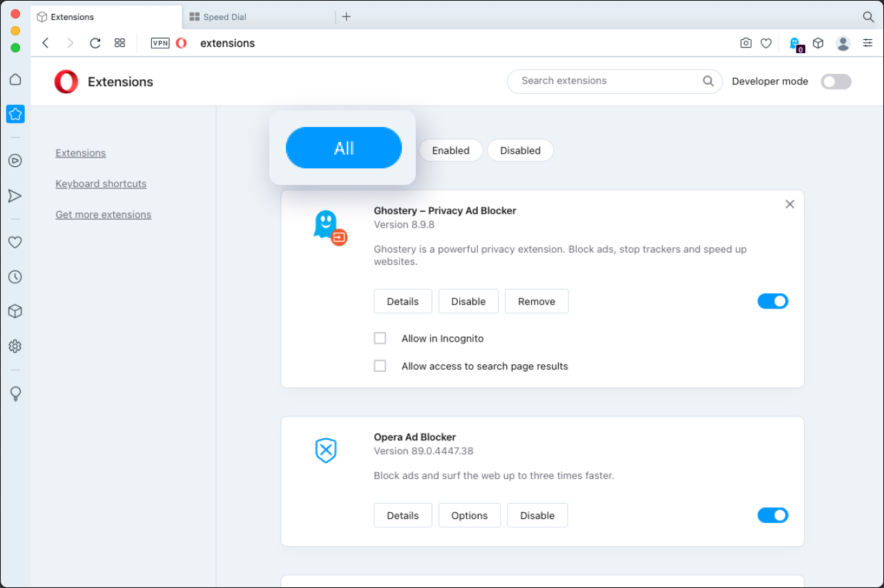The height and width of the screenshot is (588, 884).
Task: Open Speed Dial from the sidebar home icon
Action: point(15,79)
